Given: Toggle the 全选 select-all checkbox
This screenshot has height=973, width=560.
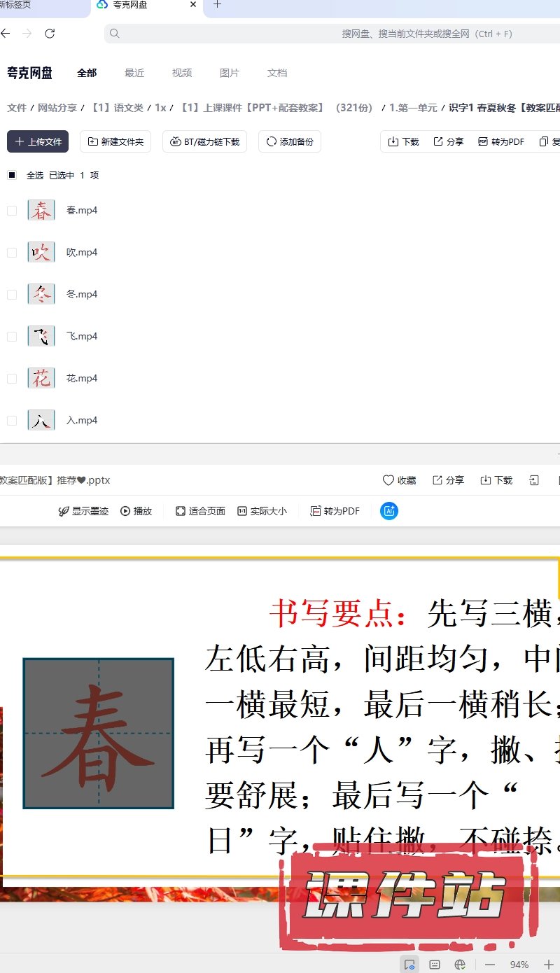Looking at the screenshot, I should [x=12, y=175].
